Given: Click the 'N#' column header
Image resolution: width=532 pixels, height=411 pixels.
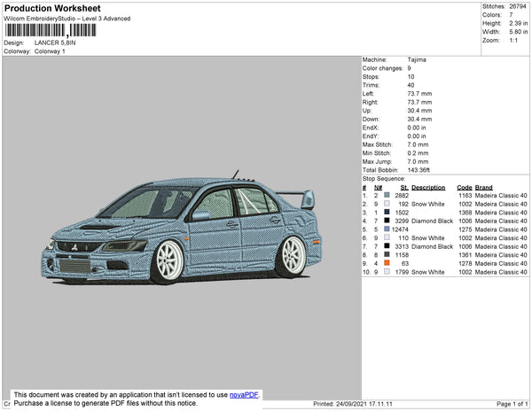Looking at the screenshot, I should [x=379, y=188].
